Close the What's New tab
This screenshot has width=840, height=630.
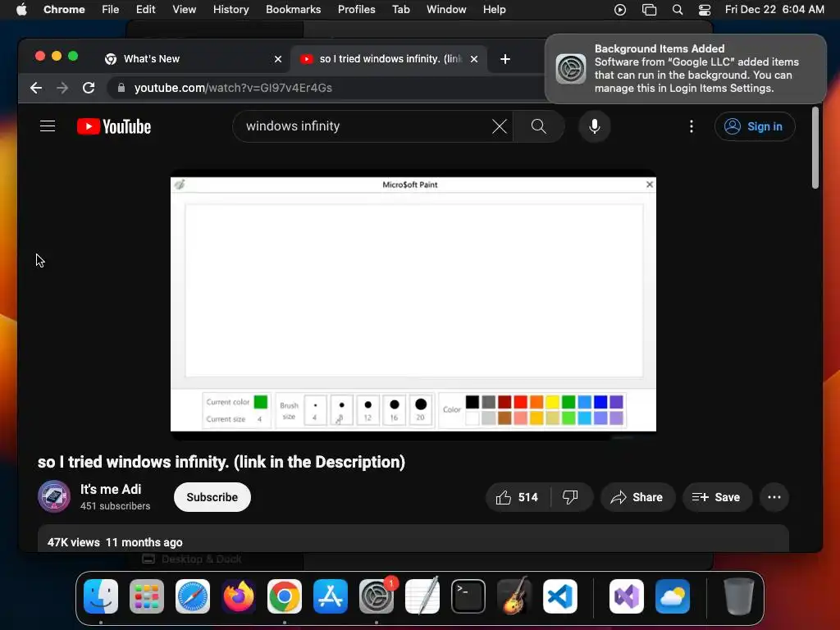(278, 59)
